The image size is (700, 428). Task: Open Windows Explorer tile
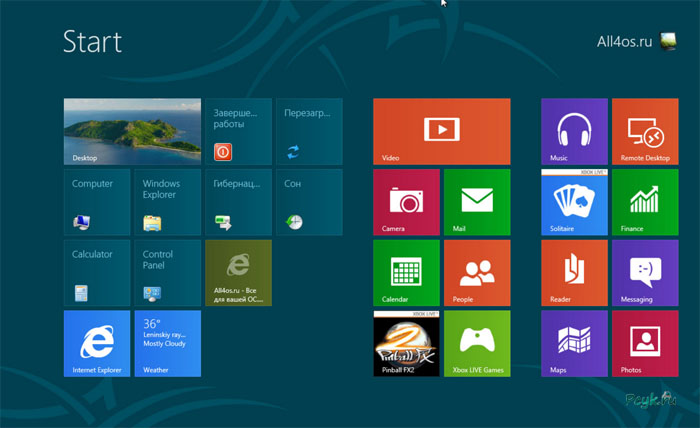coord(168,202)
